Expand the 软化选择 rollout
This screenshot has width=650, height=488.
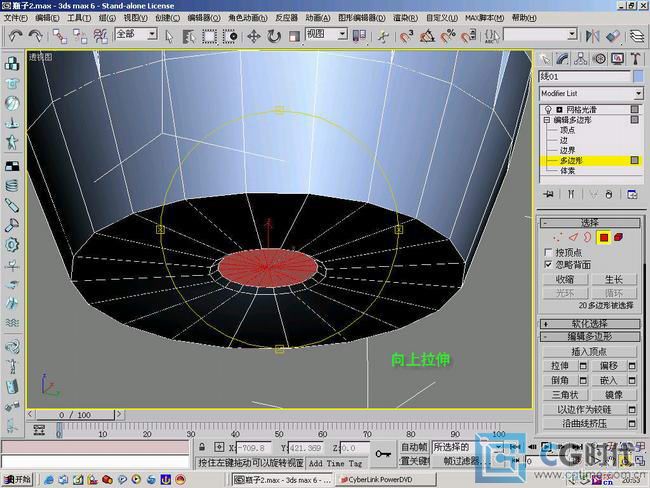pyautogui.click(x=589, y=324)
